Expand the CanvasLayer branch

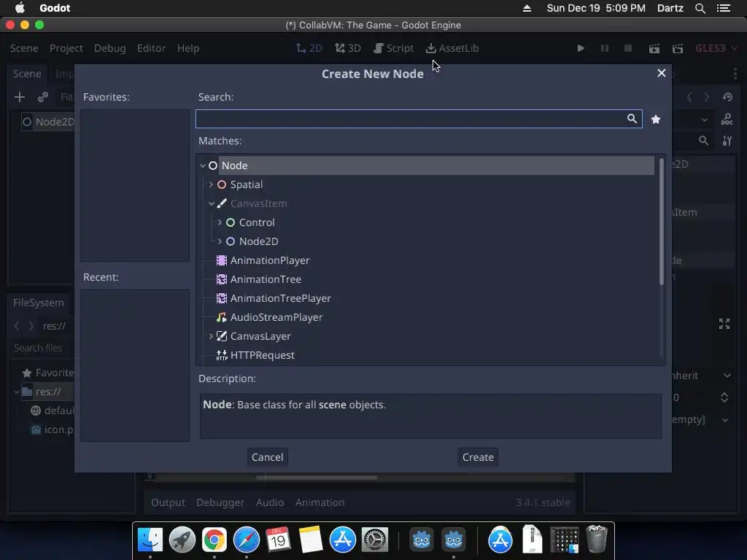coord(211,336)
